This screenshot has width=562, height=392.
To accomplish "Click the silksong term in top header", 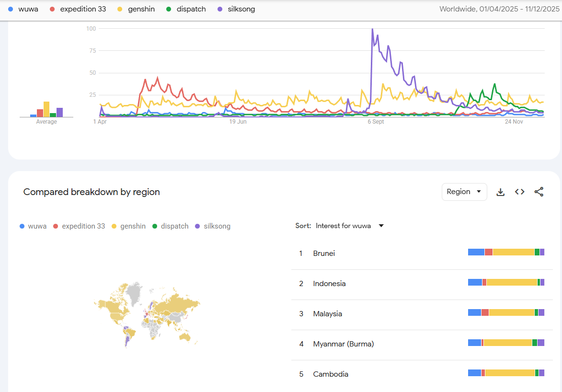I will click(x=241, y=9).
